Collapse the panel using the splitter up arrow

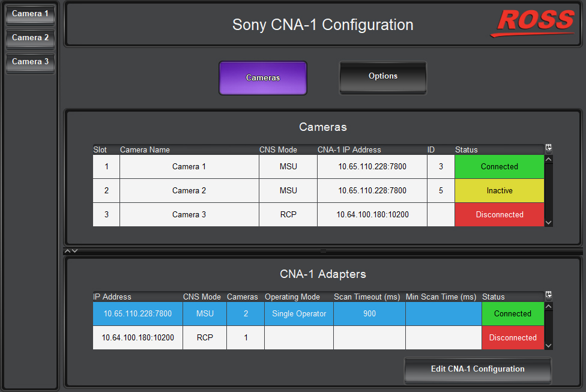click(x=68, y=251)
